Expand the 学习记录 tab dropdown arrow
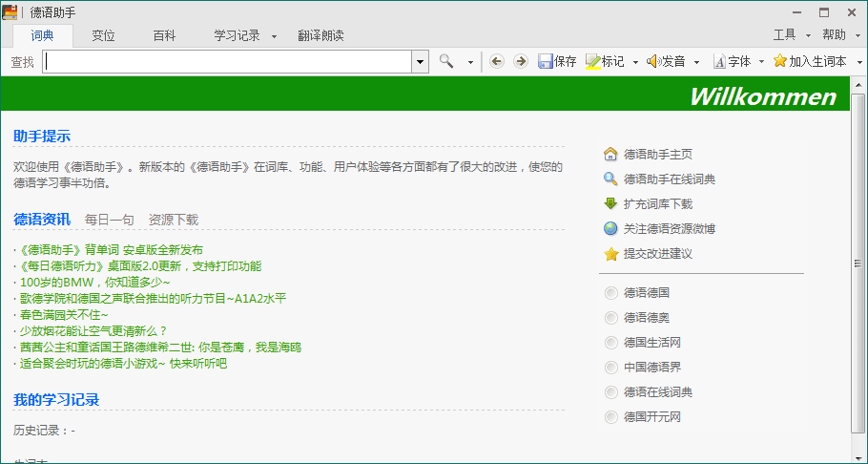This screenshot has height=464, width=868. [x=274, y=36]
